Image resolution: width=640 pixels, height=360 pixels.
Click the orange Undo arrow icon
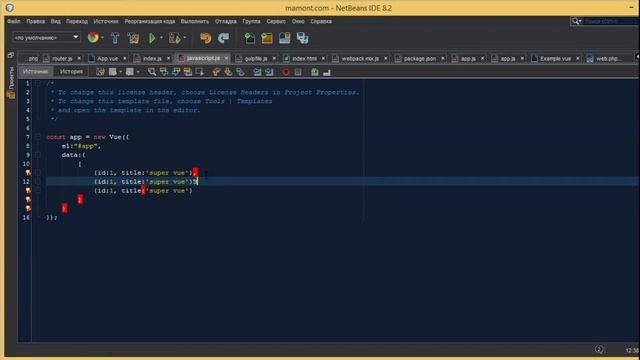point(205,38)
